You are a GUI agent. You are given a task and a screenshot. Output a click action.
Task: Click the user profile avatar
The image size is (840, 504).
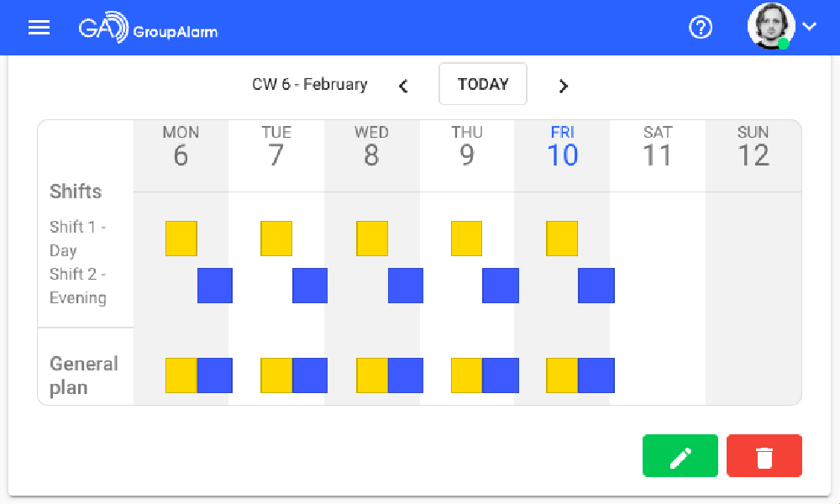tap(771, 27)
